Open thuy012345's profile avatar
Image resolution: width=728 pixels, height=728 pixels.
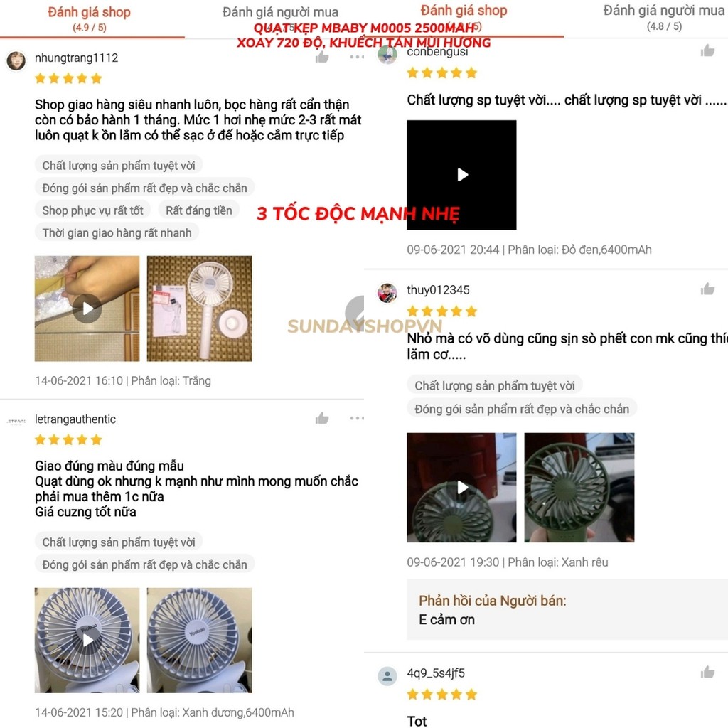pyautogui.click(x=387, y=293)
